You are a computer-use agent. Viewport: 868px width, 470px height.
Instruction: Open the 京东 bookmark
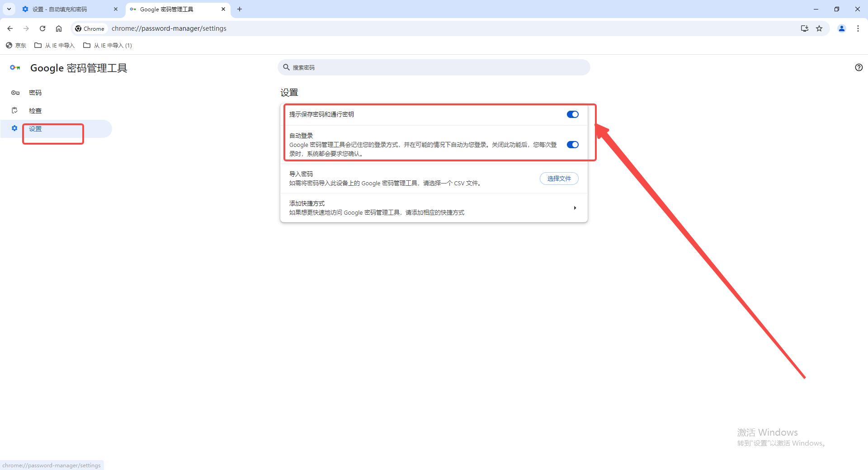16,45
